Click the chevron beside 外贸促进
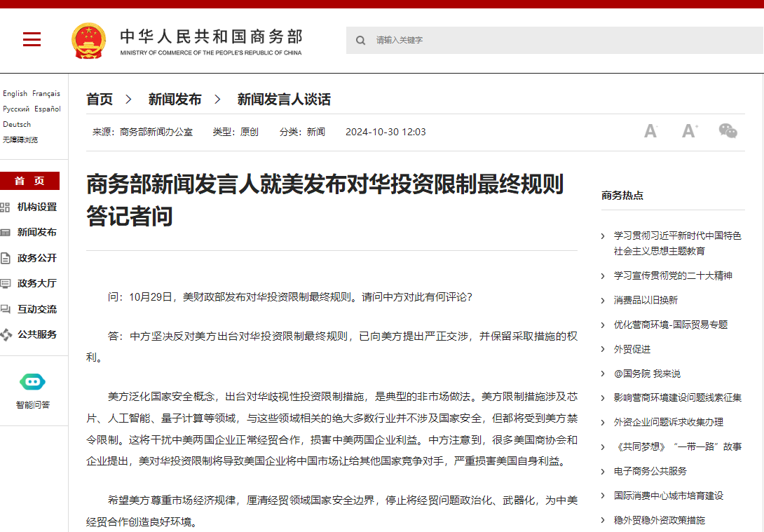The image size is (764, 532). 603,349
